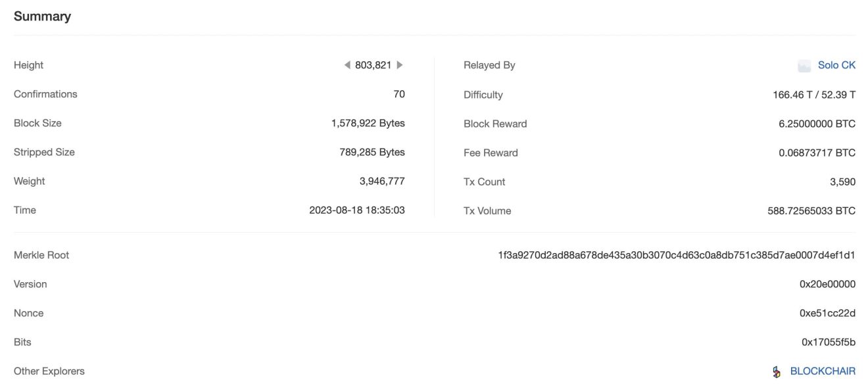This screenshot has width=868, height=388.
Task: Click the Block Reward amount 6.25000000 BTC
Action: (x=817, y=124)
